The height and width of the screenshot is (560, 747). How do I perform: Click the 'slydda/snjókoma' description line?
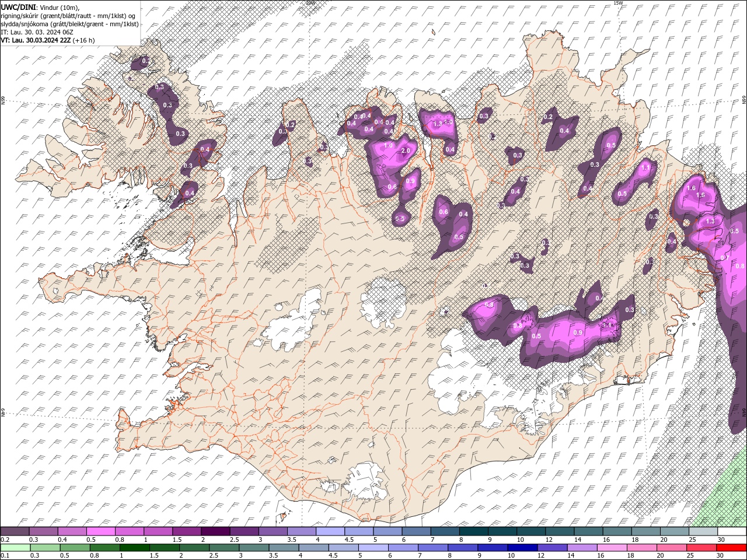pyautogui.click(x=70, y=24)
